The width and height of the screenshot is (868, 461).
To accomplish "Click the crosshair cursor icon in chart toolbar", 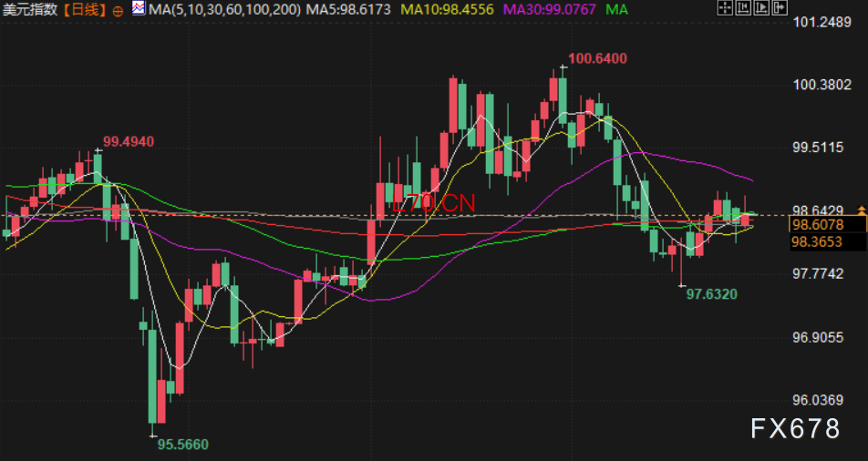I will pyautogui.click(x=725, y=9).
